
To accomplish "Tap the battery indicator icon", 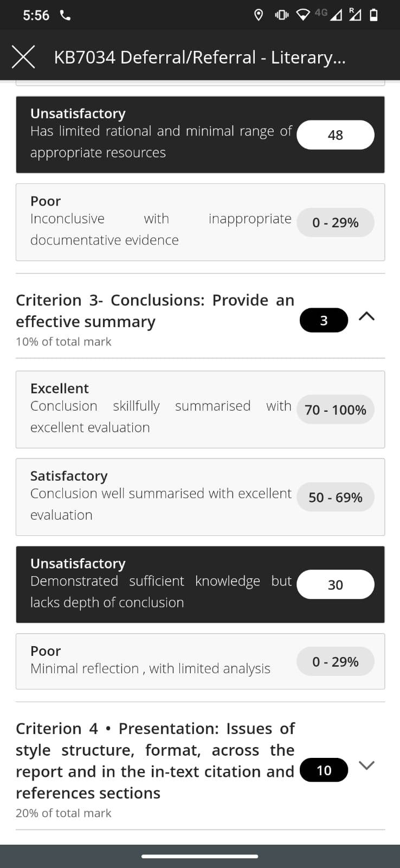I will point(373,15).
